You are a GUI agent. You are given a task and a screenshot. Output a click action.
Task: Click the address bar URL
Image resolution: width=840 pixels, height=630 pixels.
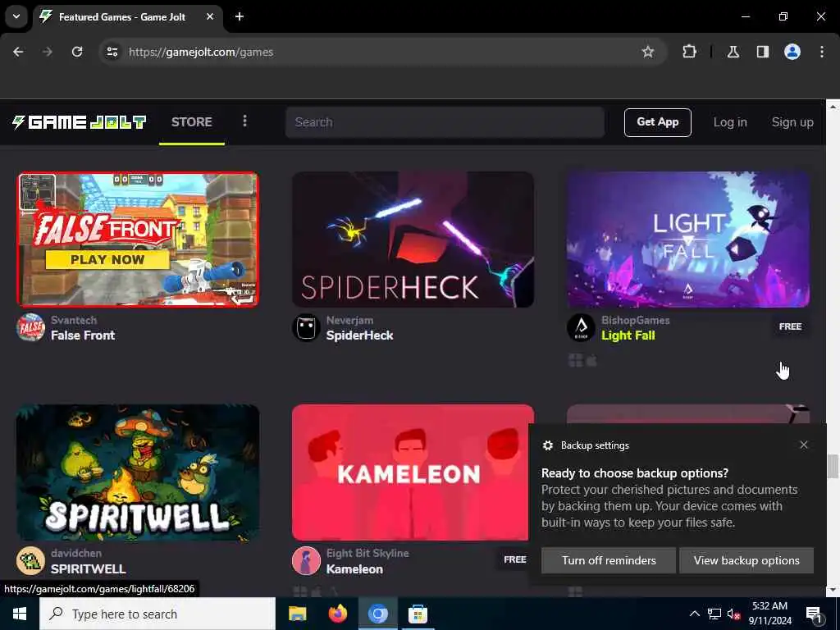(201, 52)
